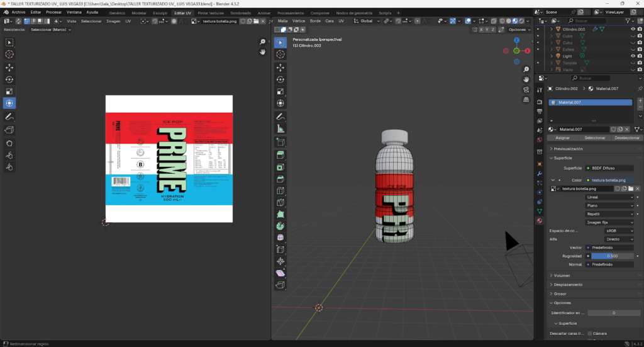Switch to the Modelar workspace tab
Image resolution: width=644 pixels, height=347 pixels.
click(139, 13)
